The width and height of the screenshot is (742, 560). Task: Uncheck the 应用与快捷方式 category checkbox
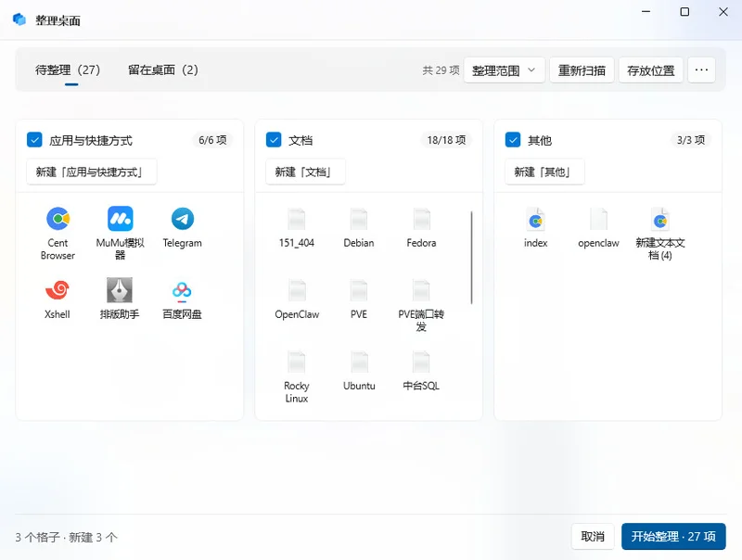[34, 140]
